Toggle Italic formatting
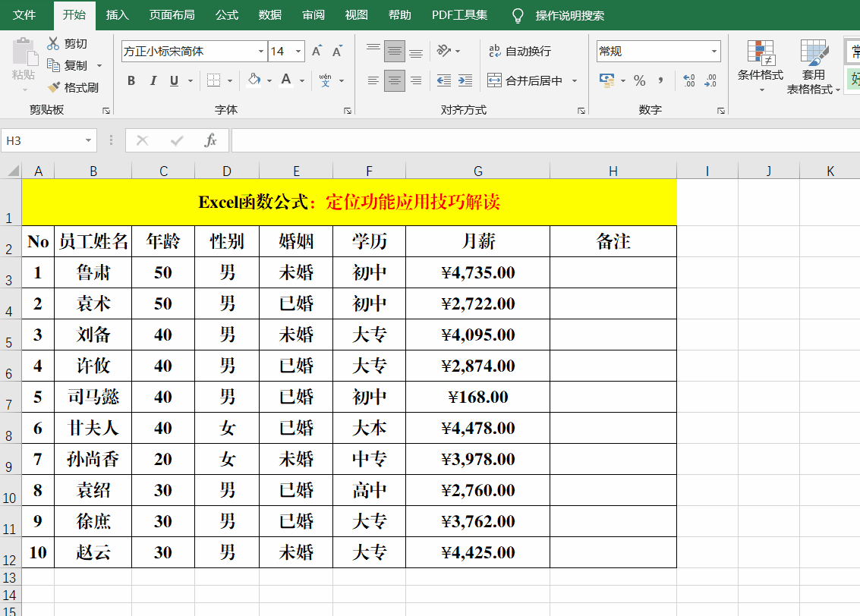The height and width of the screenshot is (616, 860). pos(153,80)
